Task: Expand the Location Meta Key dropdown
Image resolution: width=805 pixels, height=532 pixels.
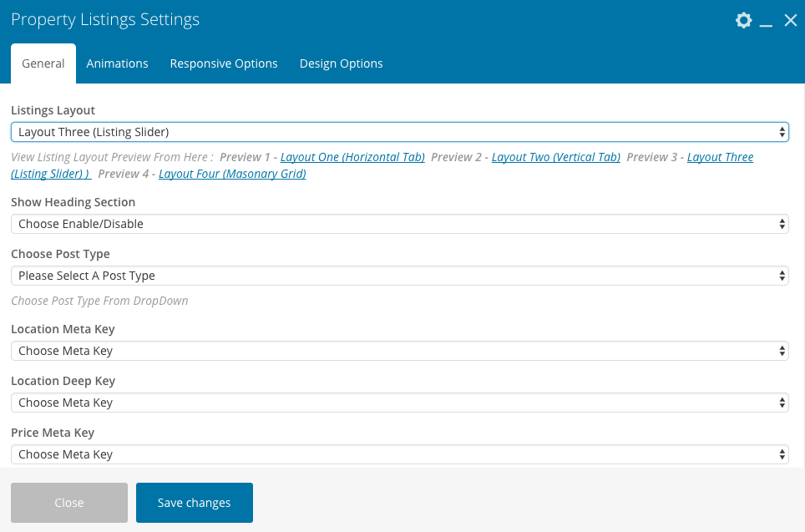Action: (x=399, y=351)
